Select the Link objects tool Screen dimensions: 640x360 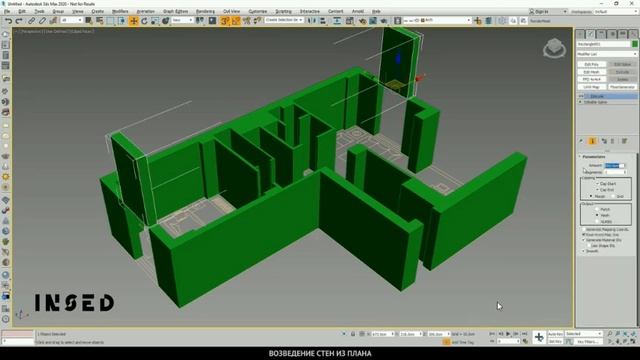point(31,20)
